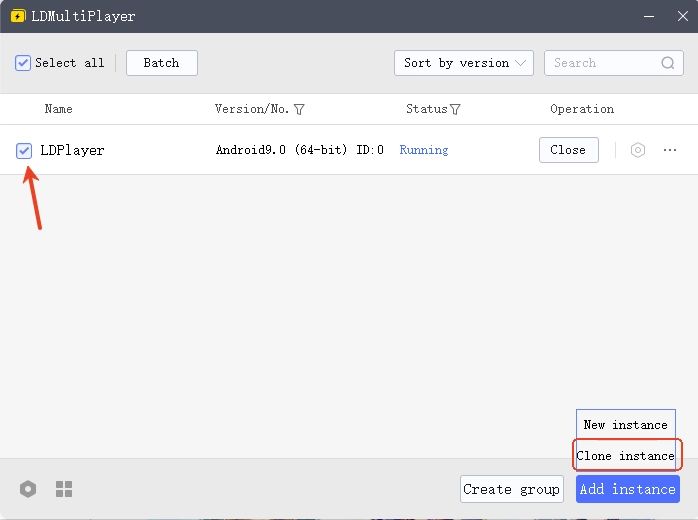Click the LDPlayer instance name

click(72, 150)
